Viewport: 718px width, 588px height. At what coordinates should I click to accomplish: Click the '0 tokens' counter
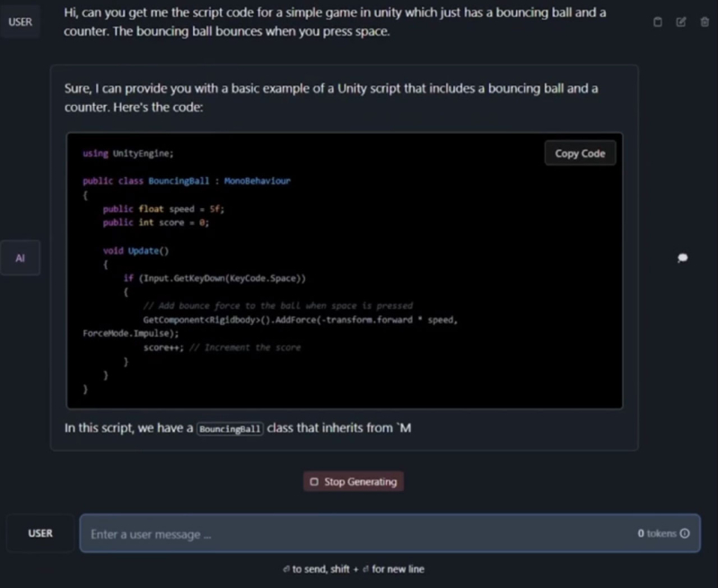point(657,533)
